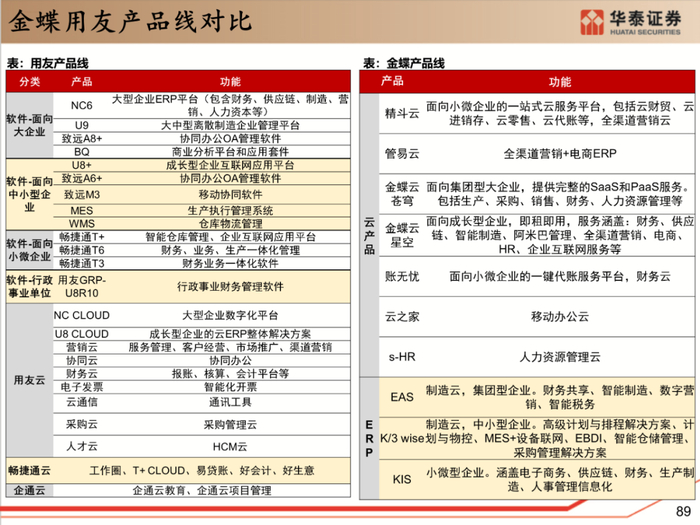Click the 用友GRP-U8R10 product cell
Screen dimensions: 700x525
click(x=82, y=287)
